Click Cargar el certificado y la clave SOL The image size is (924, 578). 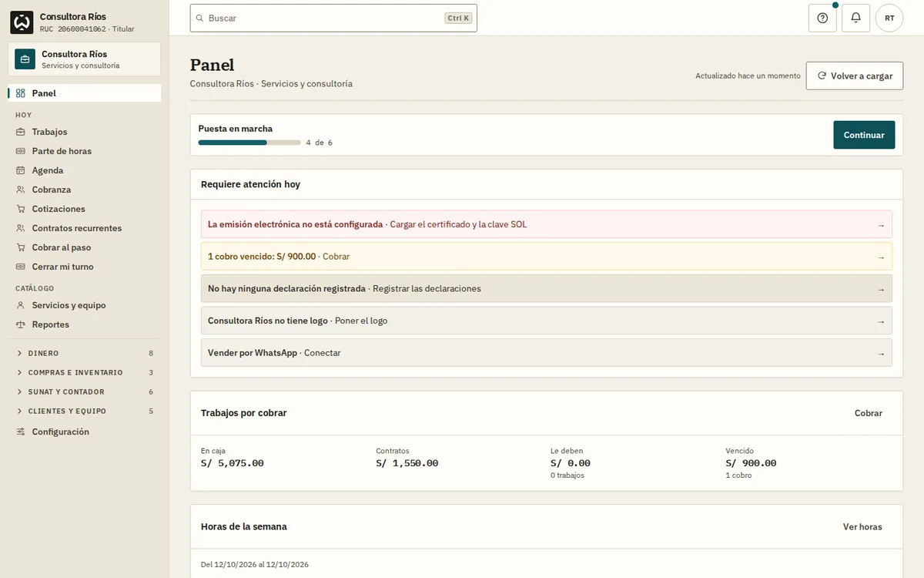point(458,224)
